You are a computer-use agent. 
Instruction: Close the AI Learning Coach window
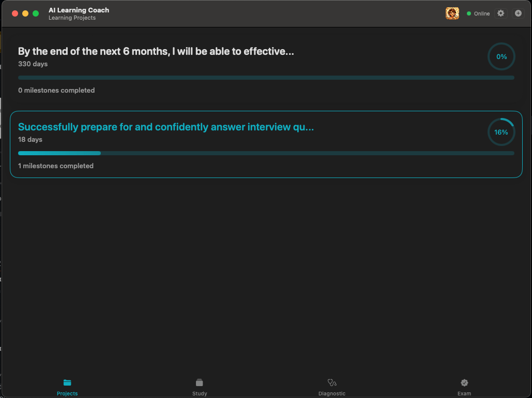15,13
